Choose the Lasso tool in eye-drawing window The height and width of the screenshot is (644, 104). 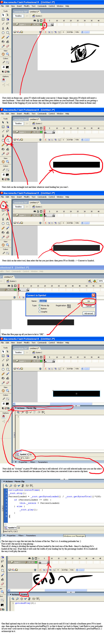pyautogui.click(x=7, y=24)
